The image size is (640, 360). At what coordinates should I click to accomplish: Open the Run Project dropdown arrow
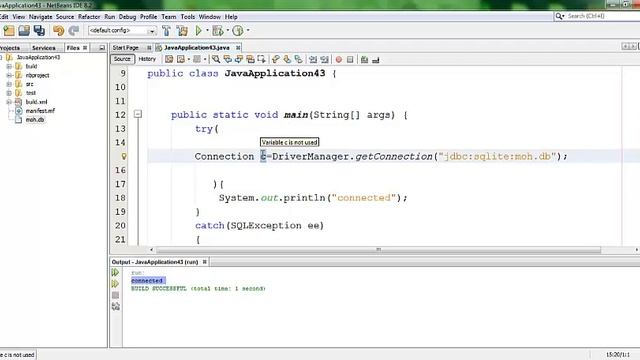pos(207,31)
